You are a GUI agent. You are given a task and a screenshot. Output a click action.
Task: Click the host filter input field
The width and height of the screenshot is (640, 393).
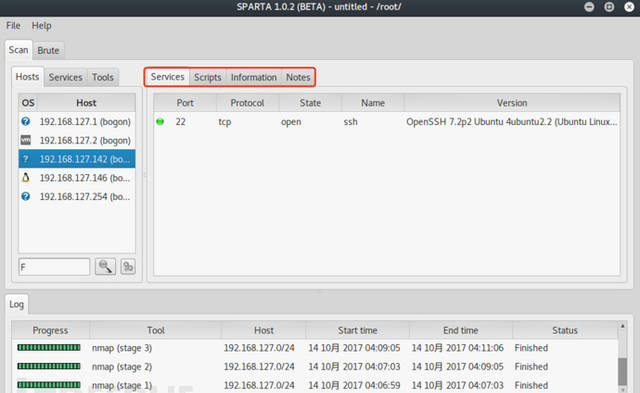[54, 267]
